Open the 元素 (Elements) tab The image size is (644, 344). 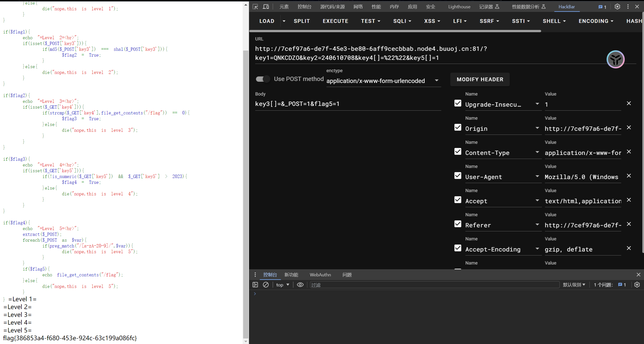284,7
